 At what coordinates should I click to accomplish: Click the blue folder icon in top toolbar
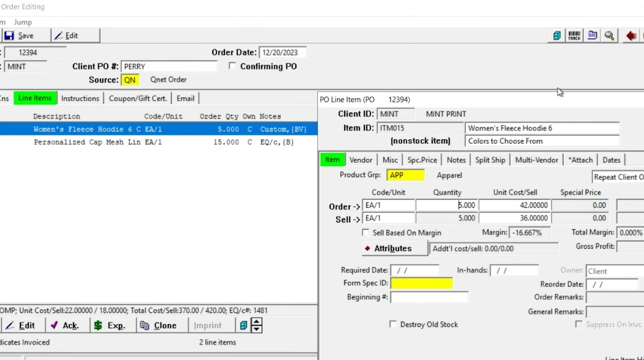(x=592, y=36)
